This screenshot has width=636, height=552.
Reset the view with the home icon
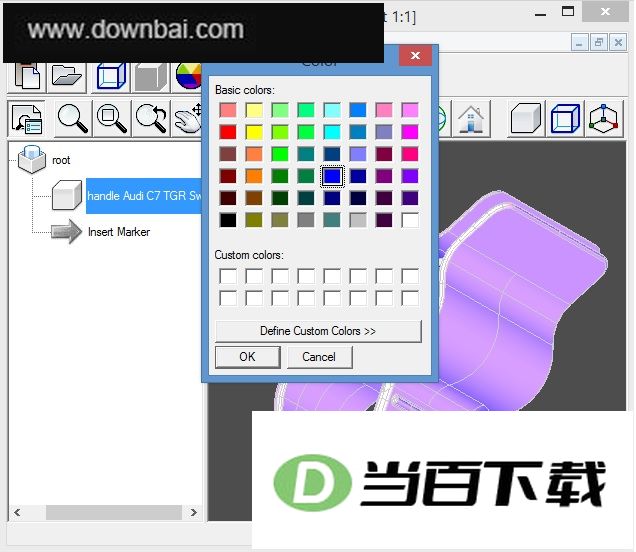coord(471,119)
